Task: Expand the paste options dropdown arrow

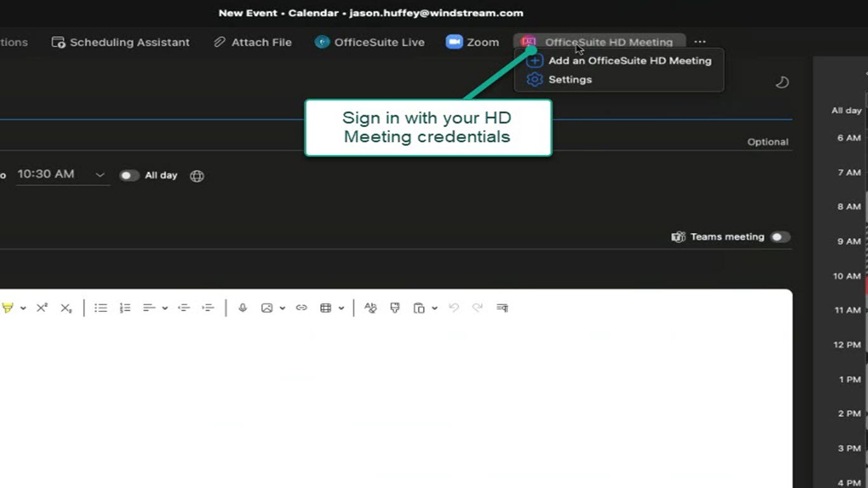Action: point(435,308)
